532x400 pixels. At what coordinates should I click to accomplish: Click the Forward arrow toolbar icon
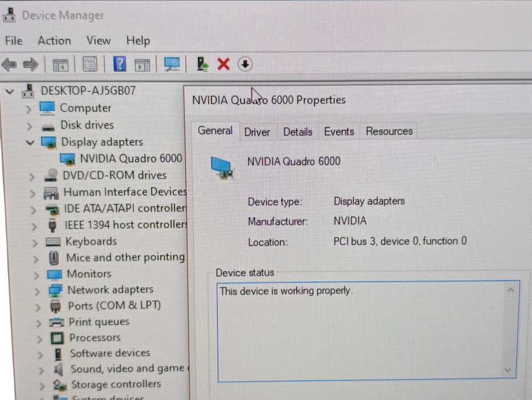30,64
